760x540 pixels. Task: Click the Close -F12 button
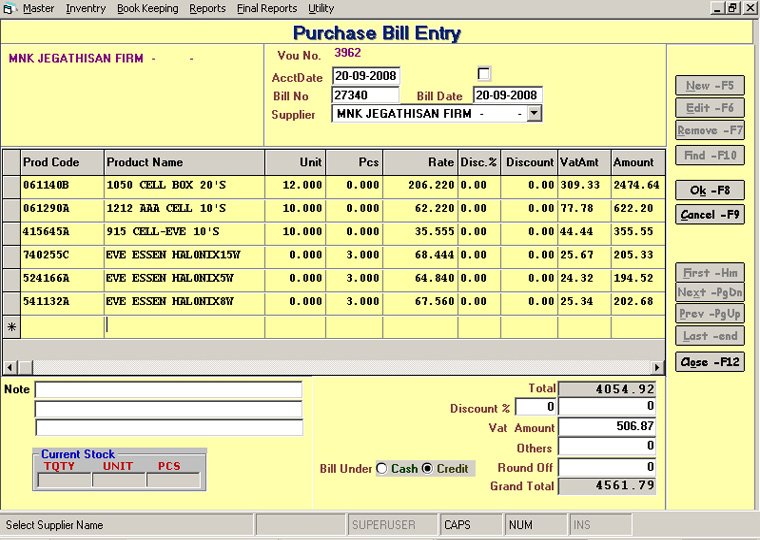click(709, 362)
